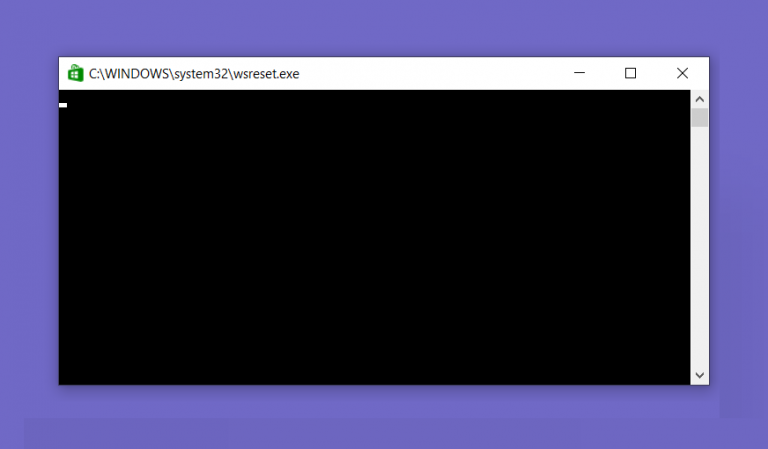Click the title bar between minimize and maximize
Image resolution: width=768 pixels, height=449 pixels.
tap(605, 73)
